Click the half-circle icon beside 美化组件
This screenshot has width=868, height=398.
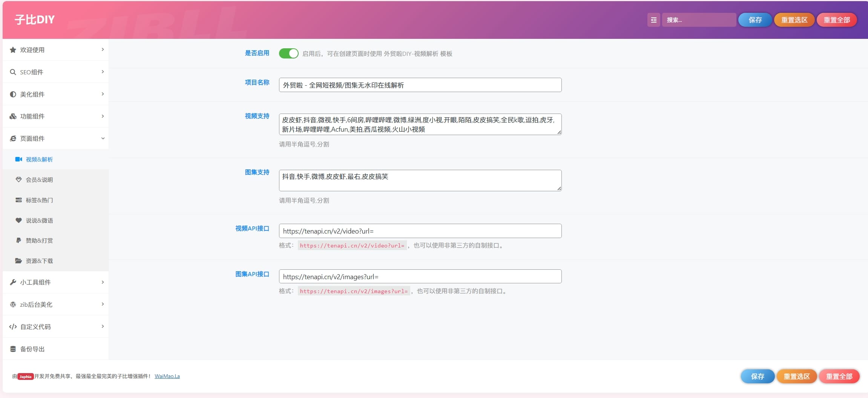click(x=13, y=94)
